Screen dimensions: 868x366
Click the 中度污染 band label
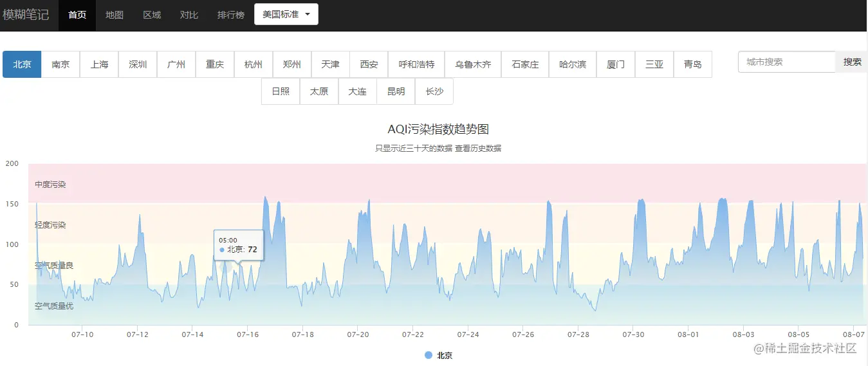pyautogui.click(x=50, y=185)
